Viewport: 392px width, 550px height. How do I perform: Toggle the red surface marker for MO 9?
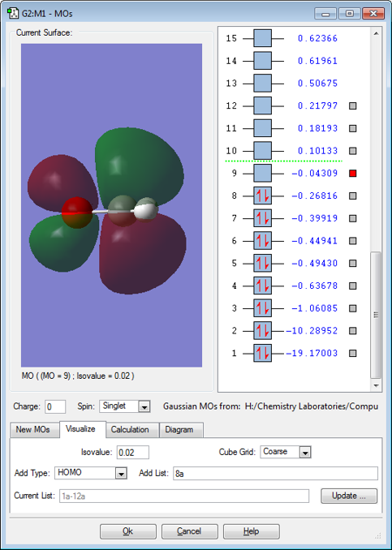pyautogui.click(x=353, y=174)
